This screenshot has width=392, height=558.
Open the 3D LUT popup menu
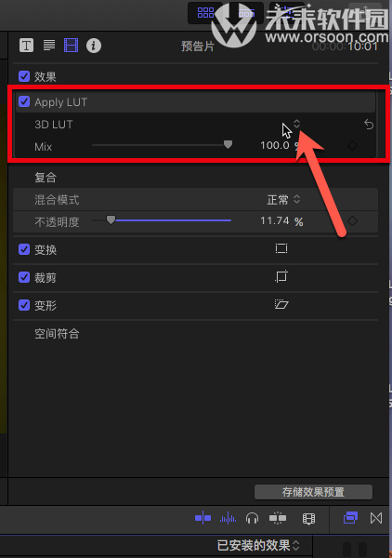pyautogui.click(x=296, y=124)
